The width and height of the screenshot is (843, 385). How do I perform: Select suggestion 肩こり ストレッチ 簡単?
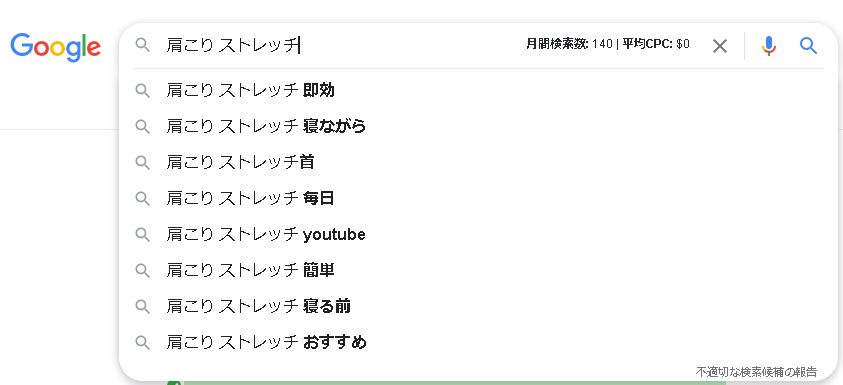[478, 270]
